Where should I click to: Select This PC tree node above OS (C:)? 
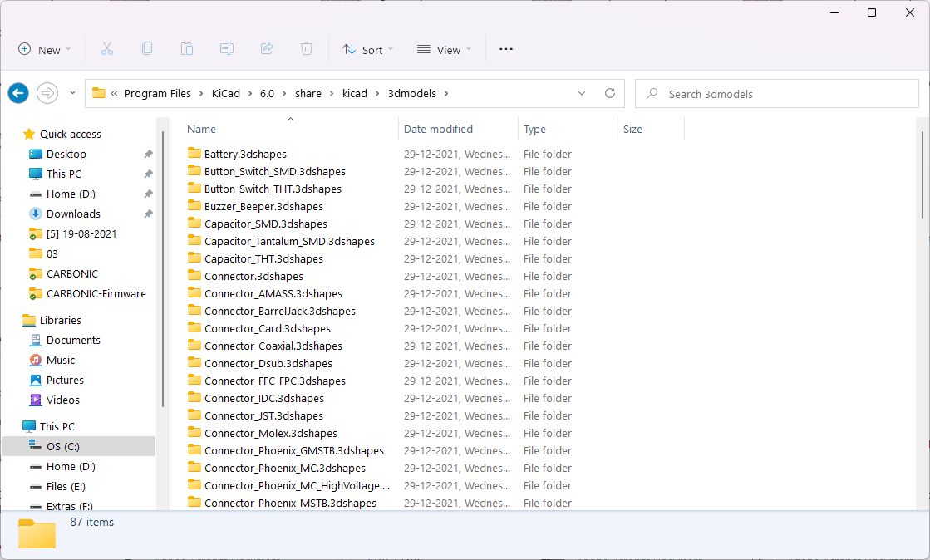click(57, 426)
